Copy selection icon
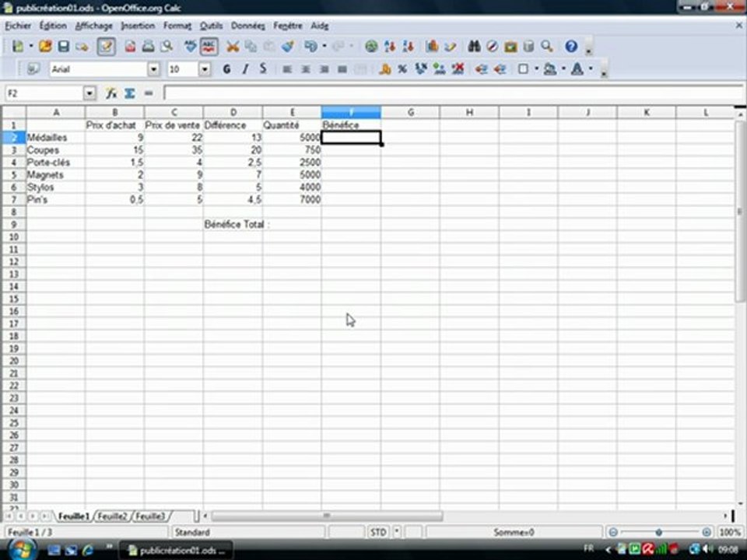This screenshot has width=747, height=560. click(x=251, y=46)
